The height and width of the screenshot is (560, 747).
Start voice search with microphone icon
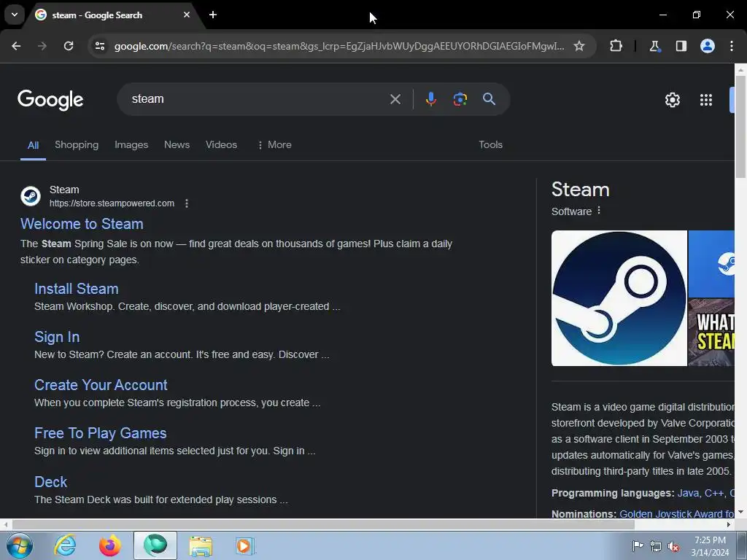(x=430, y=99)
